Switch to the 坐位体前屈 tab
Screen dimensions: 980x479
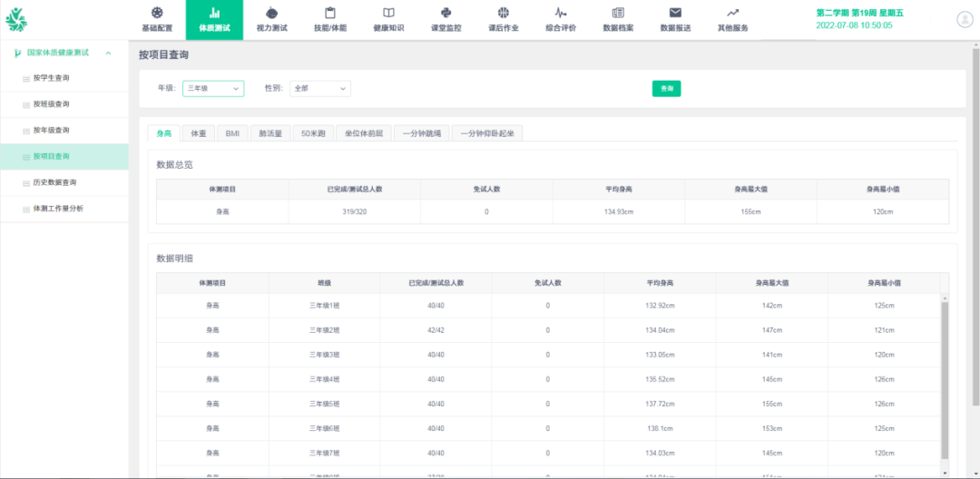click(x=364, y=133)
